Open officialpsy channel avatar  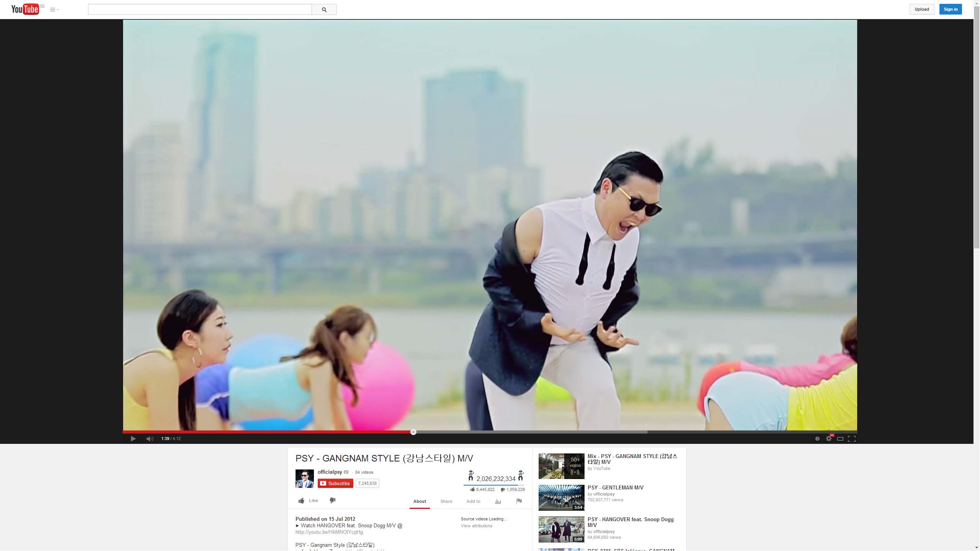coord(305,479)
